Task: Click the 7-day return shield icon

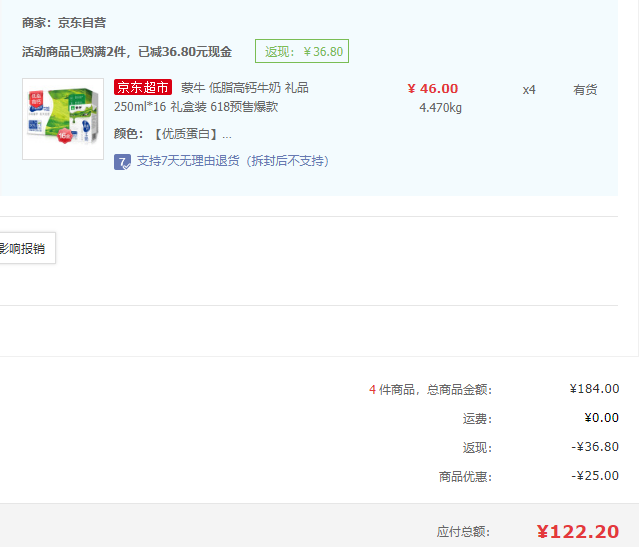Action: (x=122, y=162)
